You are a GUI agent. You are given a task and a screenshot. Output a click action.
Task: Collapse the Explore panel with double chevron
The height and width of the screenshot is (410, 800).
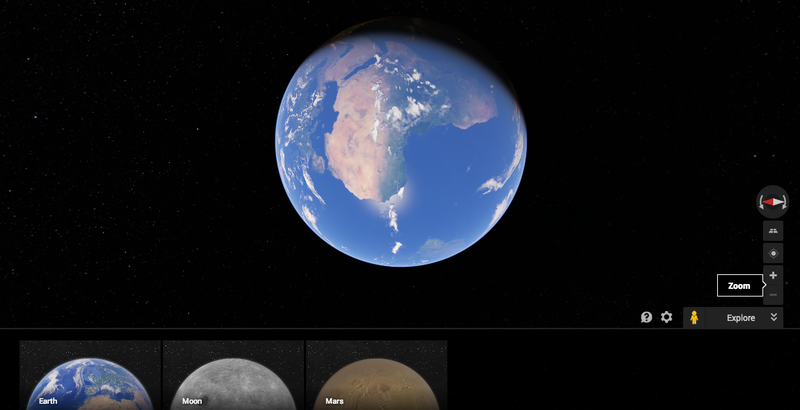click(x=773, y=317)
